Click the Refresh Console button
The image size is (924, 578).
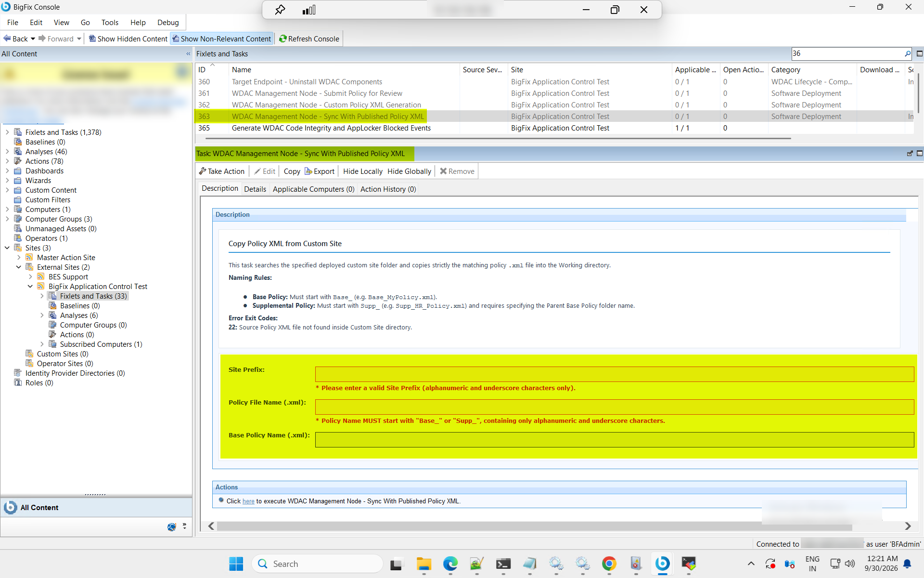[309, 39]
